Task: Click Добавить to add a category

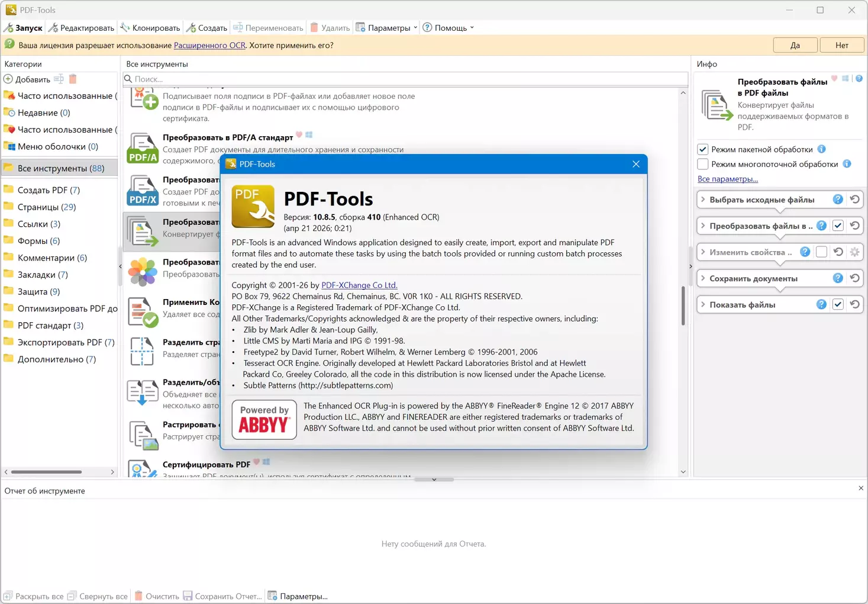Action: [27, 79]
